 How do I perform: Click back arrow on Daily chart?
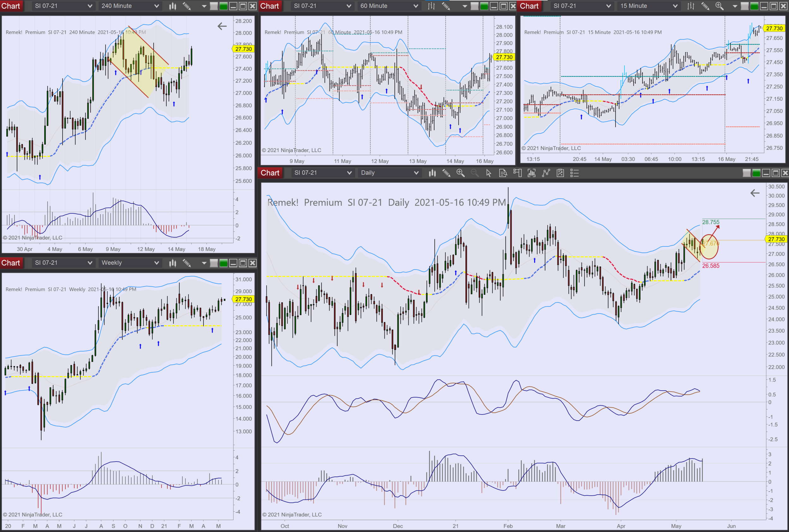[755, 193]
